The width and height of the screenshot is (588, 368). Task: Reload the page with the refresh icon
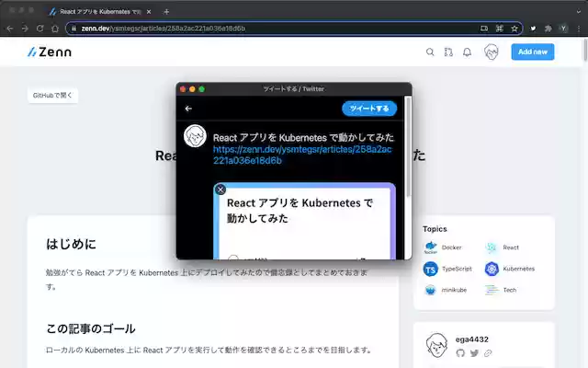click(40, 29)
